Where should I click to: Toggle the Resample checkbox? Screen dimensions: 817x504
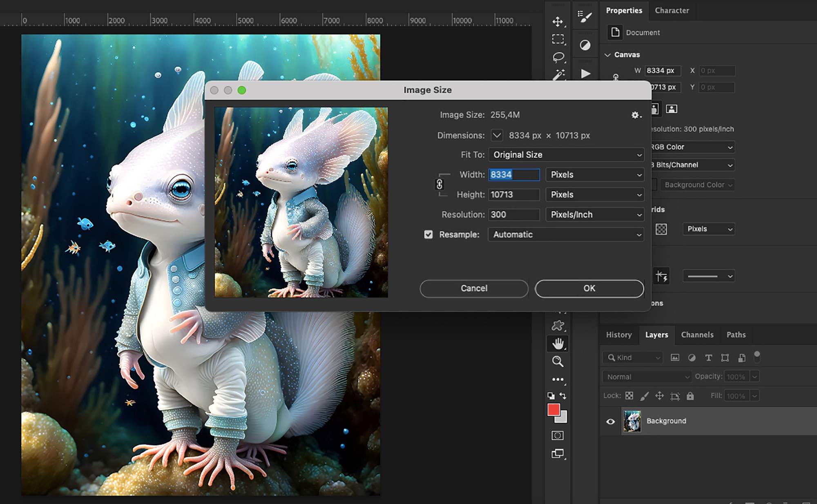click(428, 234)
